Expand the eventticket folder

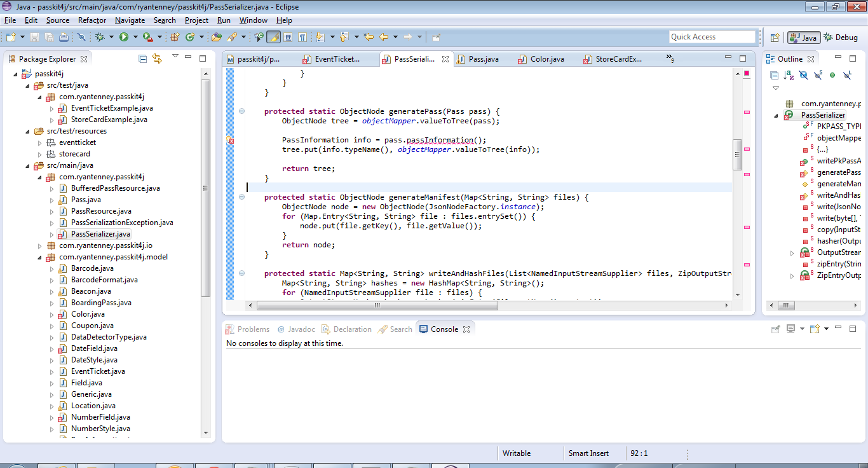click(40, 142)
